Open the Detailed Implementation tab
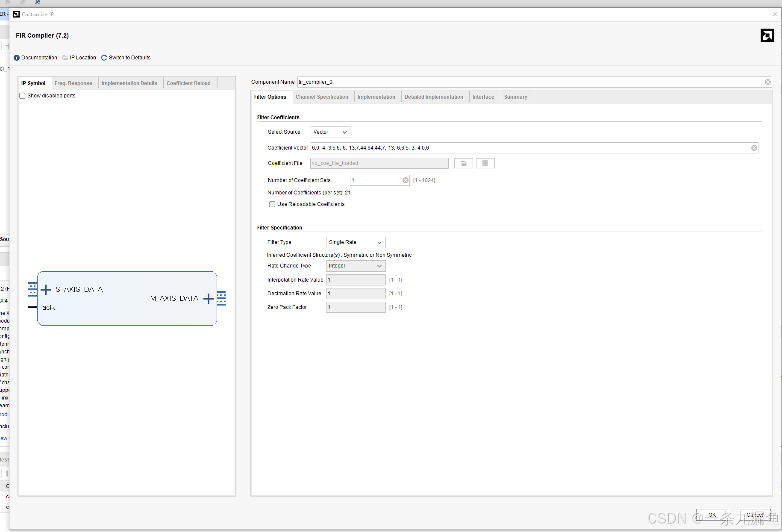 click(x=434, y=97)
